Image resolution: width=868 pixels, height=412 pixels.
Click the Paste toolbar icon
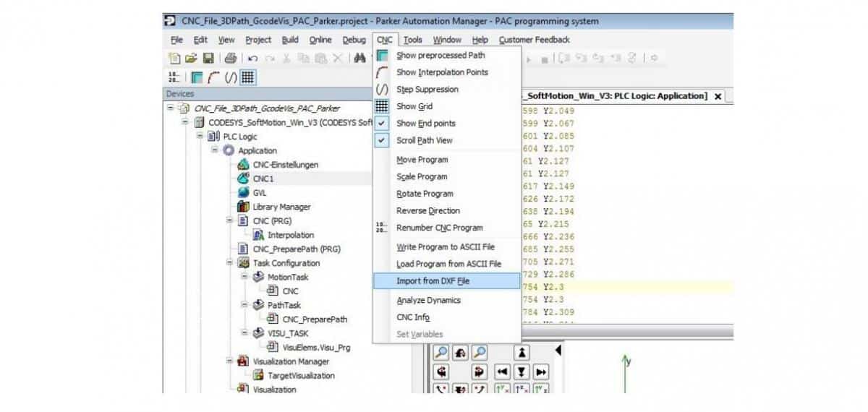[321, 59]
